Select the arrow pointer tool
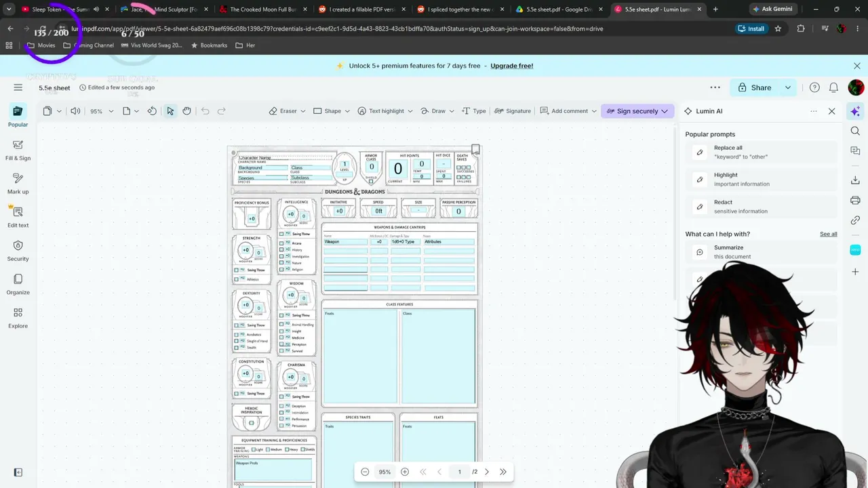The image size is (868, 488). [x=170, y=111]
